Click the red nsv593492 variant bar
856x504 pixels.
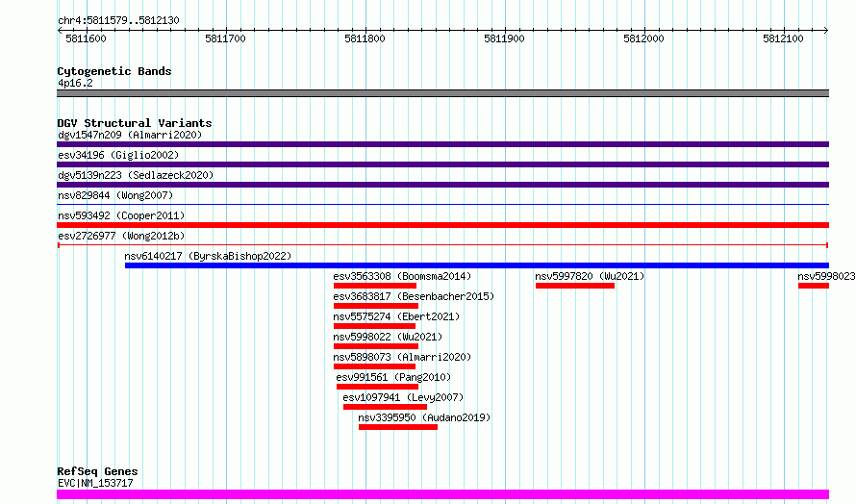[442, 225]
